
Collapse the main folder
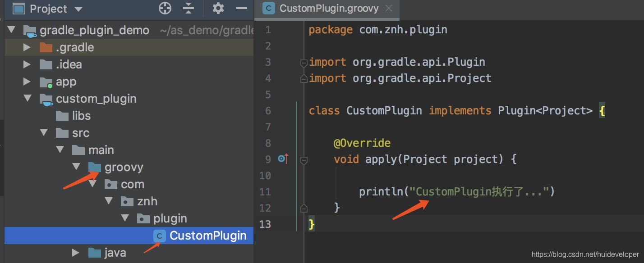[60, 150]
